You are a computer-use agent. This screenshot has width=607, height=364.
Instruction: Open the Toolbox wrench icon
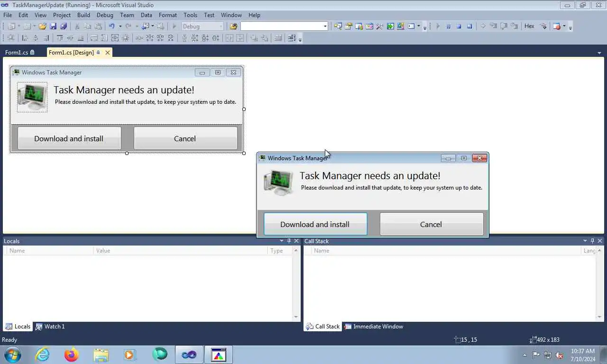point(379,27)
